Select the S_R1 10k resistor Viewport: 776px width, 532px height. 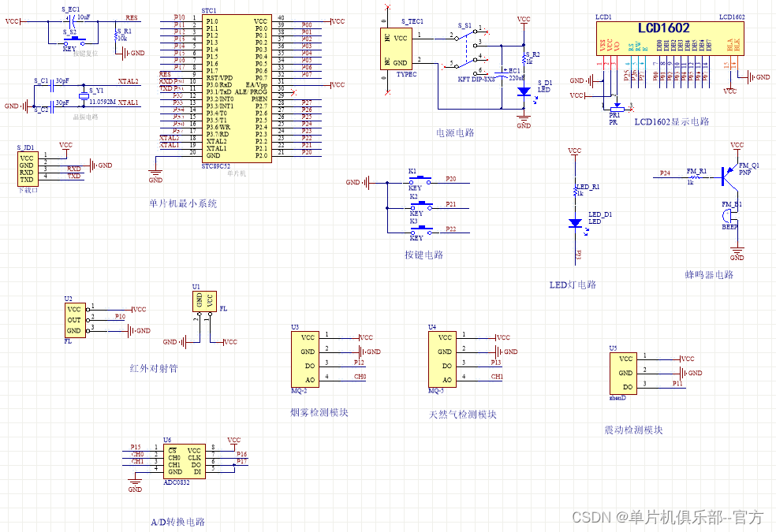pyautogui.click(x=116, y=35)
